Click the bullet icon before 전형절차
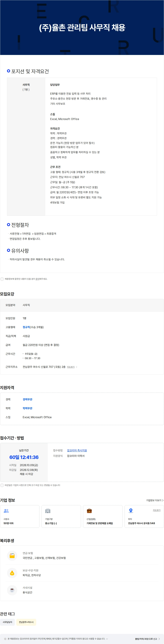Screen dimensions: 164x644 [9, 224]
